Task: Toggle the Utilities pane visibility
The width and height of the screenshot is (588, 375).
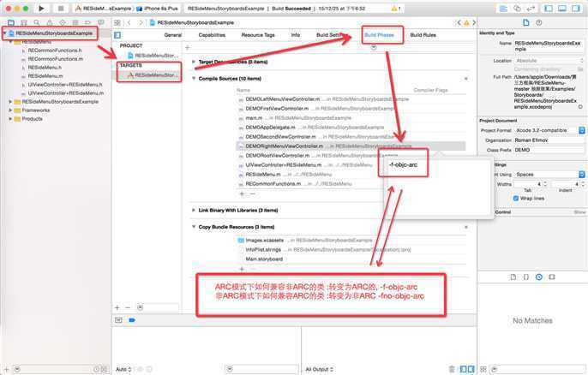Action: click(x=576, y=9)
